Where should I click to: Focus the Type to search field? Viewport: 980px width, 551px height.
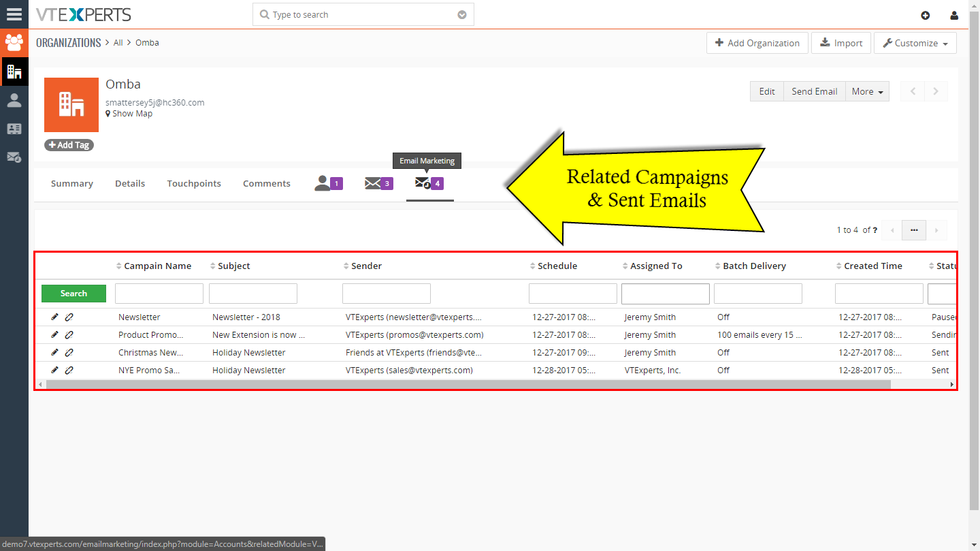pos(363,15)
